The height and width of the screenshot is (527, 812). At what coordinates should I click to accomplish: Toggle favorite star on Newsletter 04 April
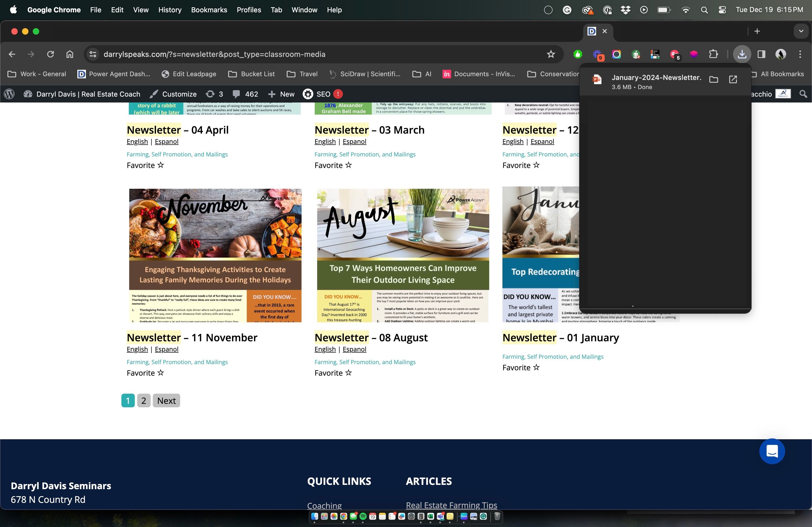(x=160, y=165)
